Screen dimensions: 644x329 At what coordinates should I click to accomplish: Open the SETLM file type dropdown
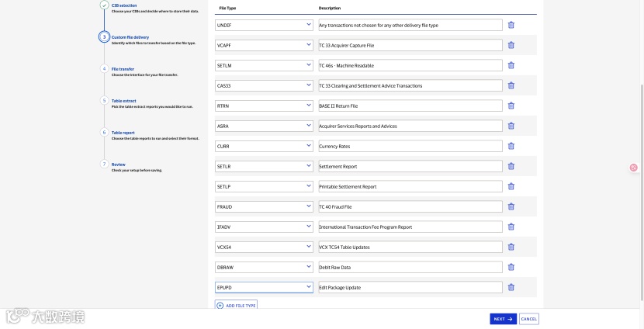[x=264, y=65]
